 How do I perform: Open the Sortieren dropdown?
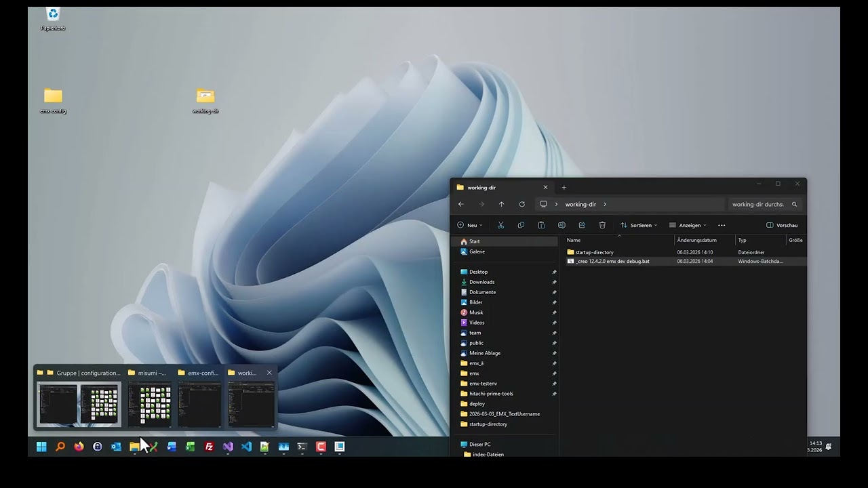click(x=639, y=225)
